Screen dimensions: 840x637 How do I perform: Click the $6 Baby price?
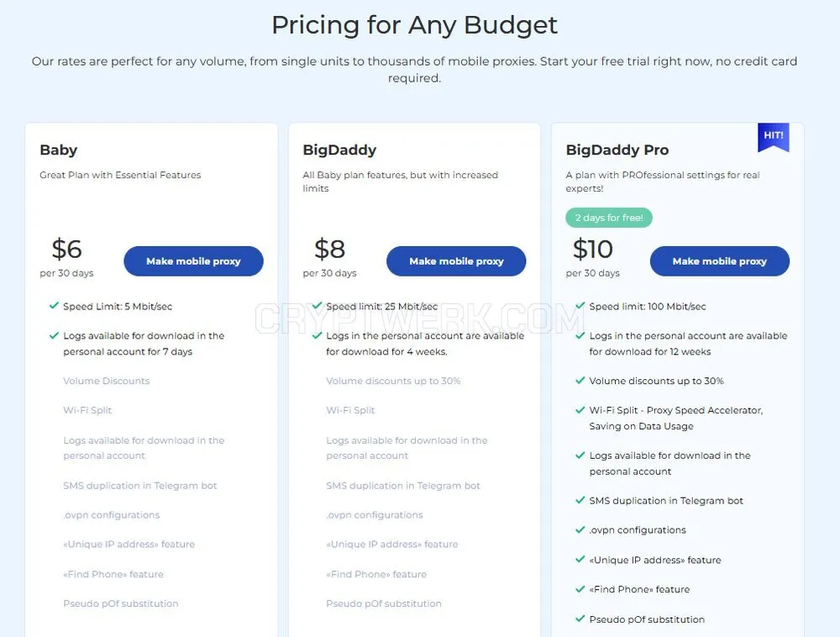coord(66,249)
